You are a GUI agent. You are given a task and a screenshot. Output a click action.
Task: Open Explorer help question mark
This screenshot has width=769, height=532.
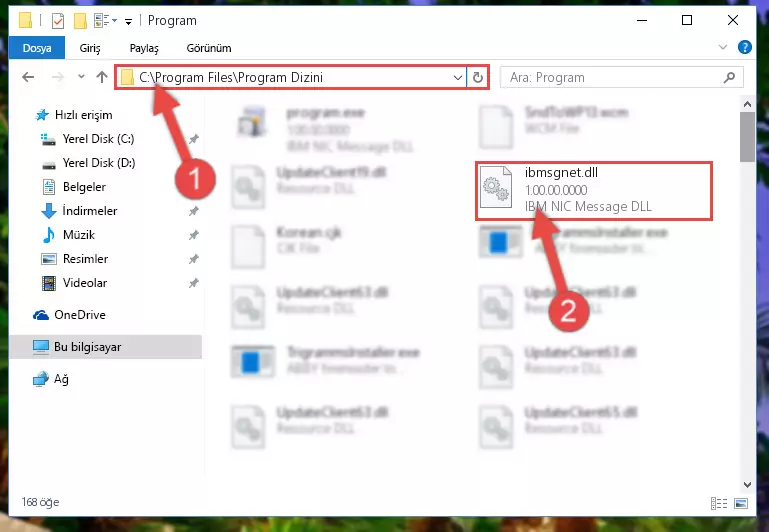tap(744, 47)
